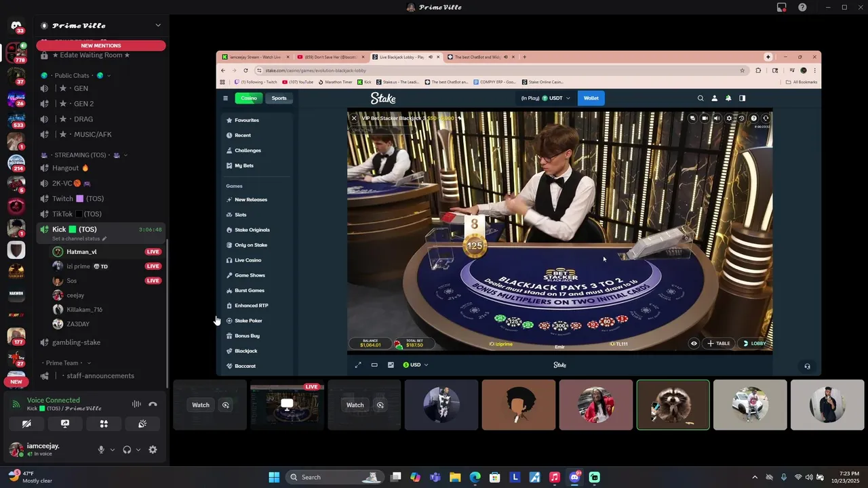Switch to iamceejay Stream browser tab

256,57
